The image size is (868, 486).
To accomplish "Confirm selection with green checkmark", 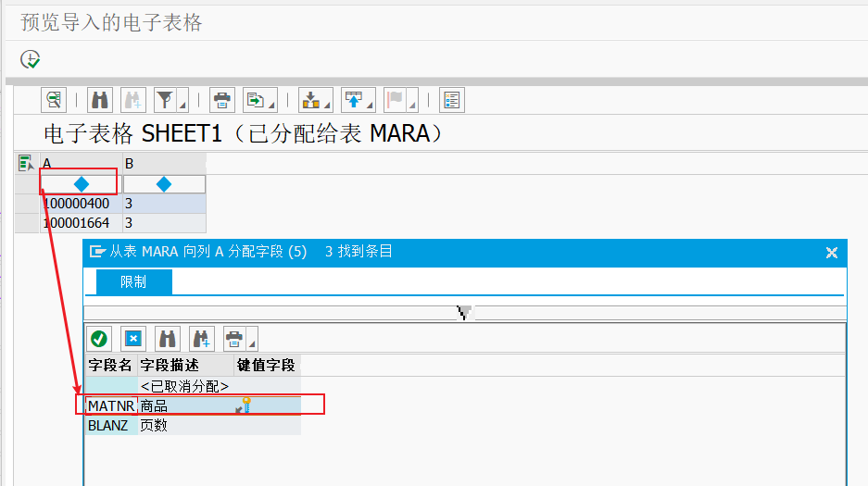I will coord(99,339).
